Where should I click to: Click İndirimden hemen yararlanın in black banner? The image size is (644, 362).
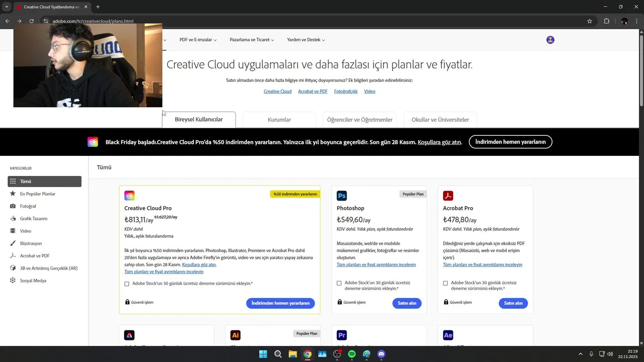point(511,142)
